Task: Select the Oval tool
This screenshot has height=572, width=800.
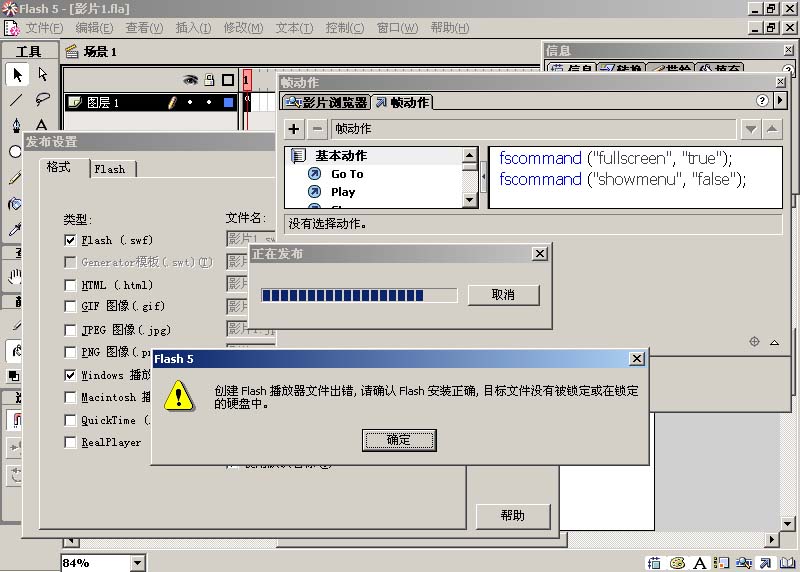Action: pos(15,152)
